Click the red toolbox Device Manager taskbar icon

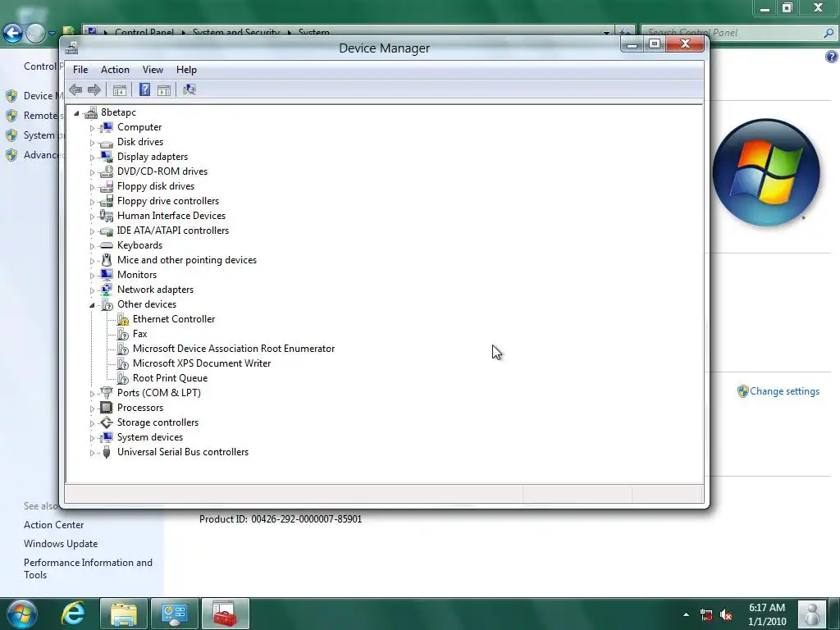(x=225, y=614)
